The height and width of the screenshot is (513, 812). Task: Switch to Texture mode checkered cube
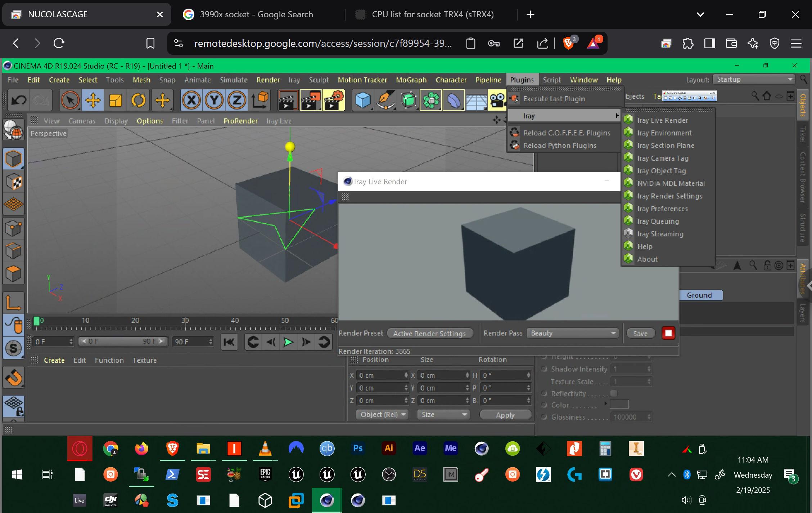point(14,181)
